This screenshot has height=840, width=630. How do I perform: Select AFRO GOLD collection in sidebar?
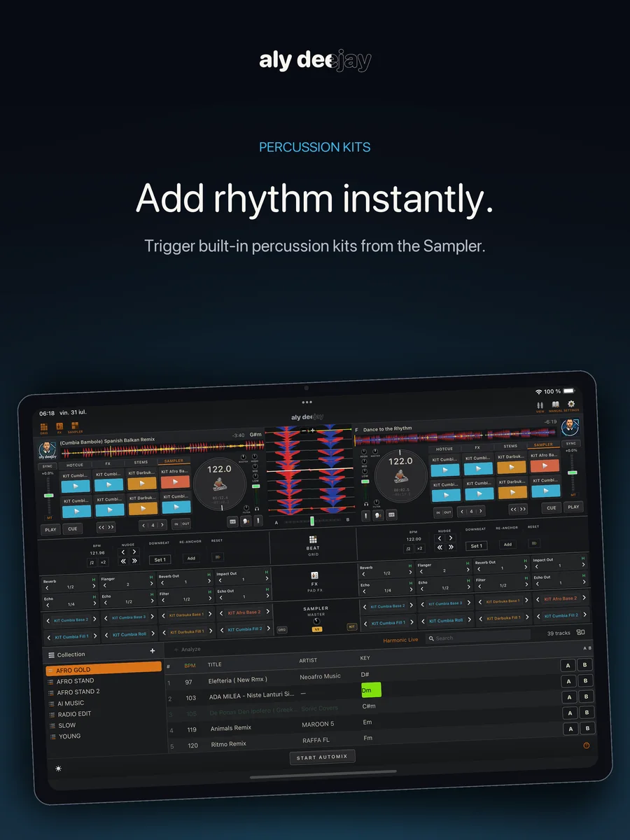pos(104,670)
